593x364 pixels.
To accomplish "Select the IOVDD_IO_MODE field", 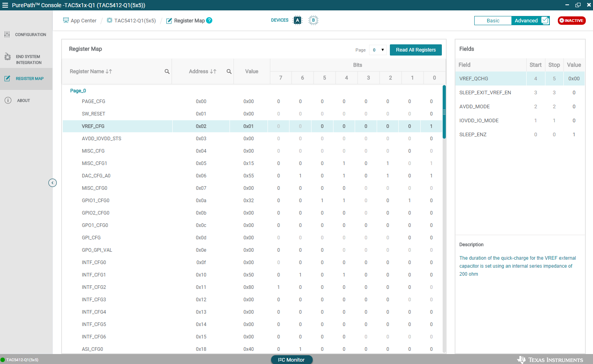I will coord(520,121).
